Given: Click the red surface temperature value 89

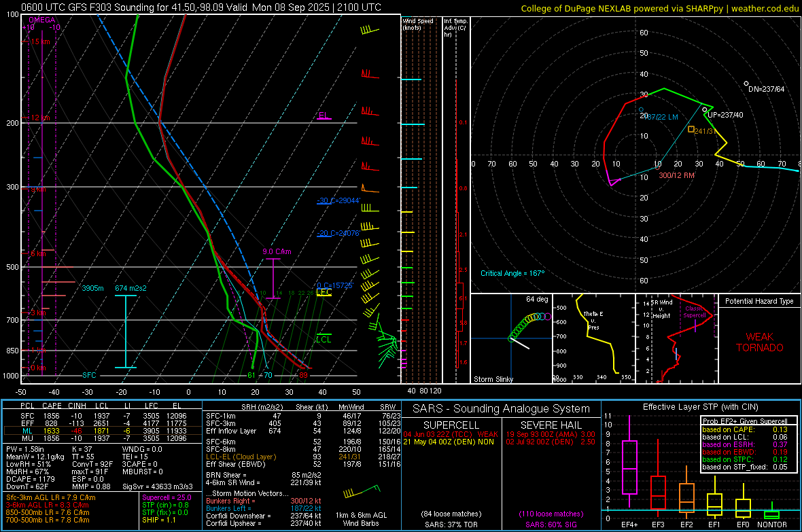Looking at the screenshot, I should (303, 375).
